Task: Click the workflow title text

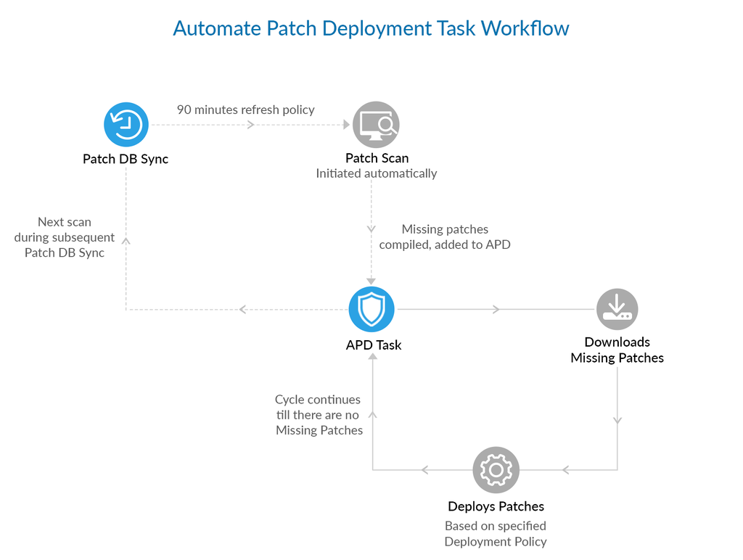Action: point(371,28)
